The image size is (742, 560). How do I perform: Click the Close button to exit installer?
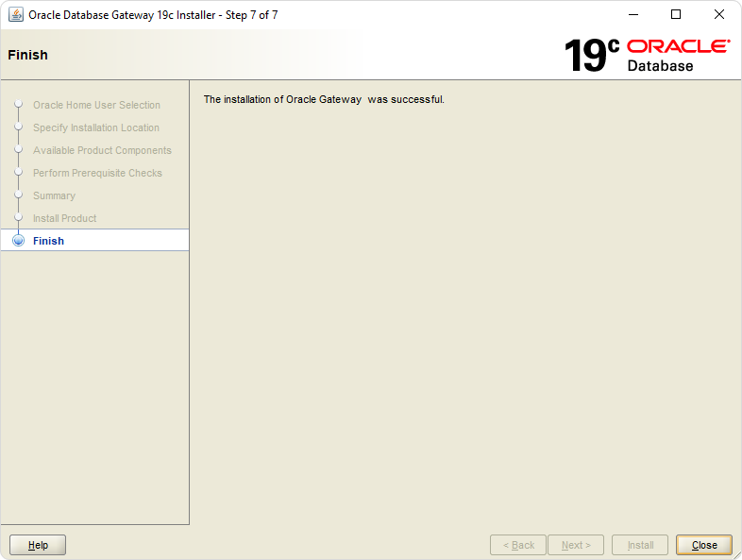coord(703,545)
